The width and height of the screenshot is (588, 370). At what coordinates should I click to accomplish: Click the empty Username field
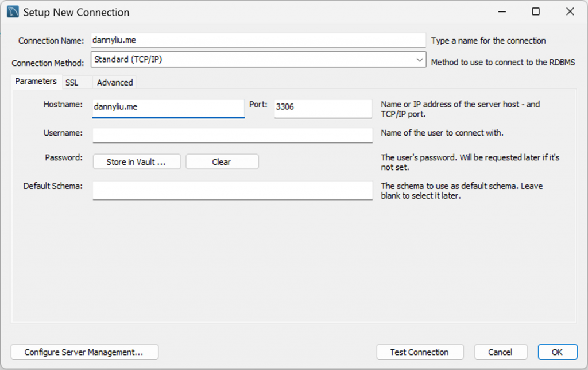(x=233, y=135)
